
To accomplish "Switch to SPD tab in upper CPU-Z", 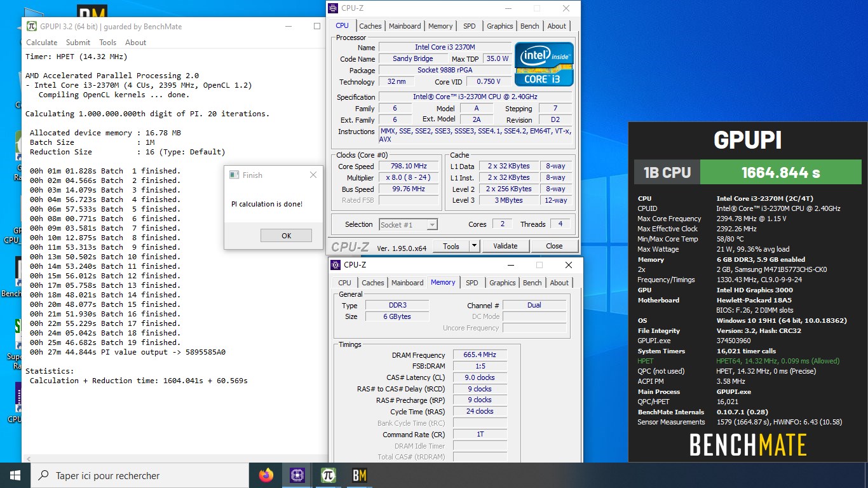I will [469, 26].
